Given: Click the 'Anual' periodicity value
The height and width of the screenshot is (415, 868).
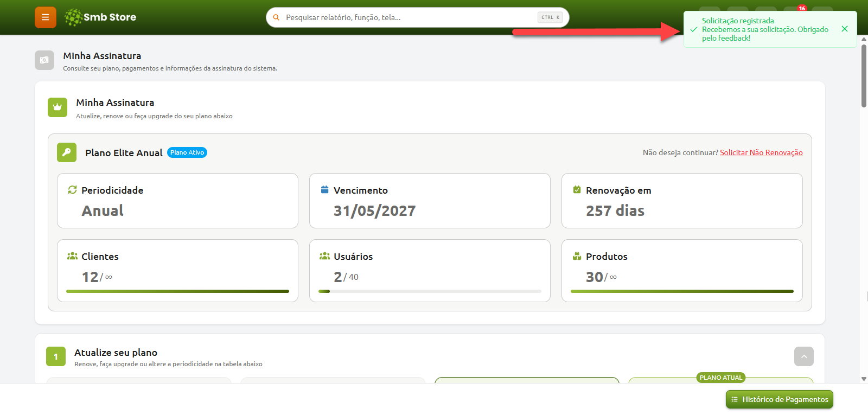Looking at the screenshot, I should click(x=103, y=210).
